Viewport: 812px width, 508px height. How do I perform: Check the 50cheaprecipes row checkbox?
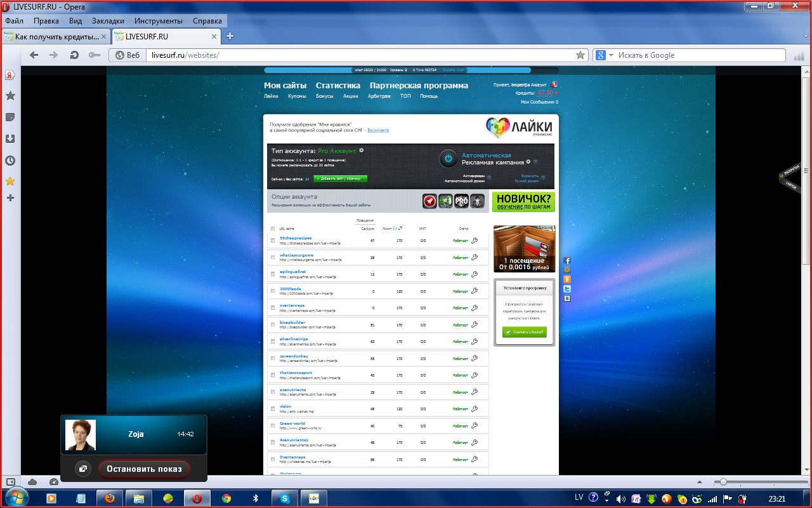[273, 241]
